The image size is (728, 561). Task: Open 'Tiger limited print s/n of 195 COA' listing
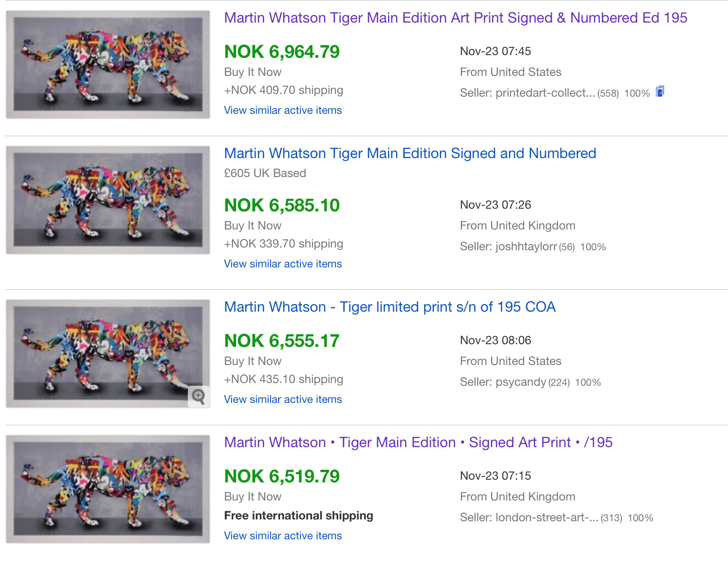click(389, 307)
